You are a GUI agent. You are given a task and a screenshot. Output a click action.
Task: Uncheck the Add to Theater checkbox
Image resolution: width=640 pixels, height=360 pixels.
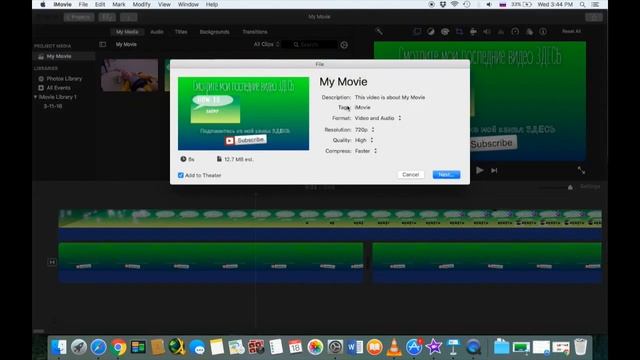click(180, 175)
